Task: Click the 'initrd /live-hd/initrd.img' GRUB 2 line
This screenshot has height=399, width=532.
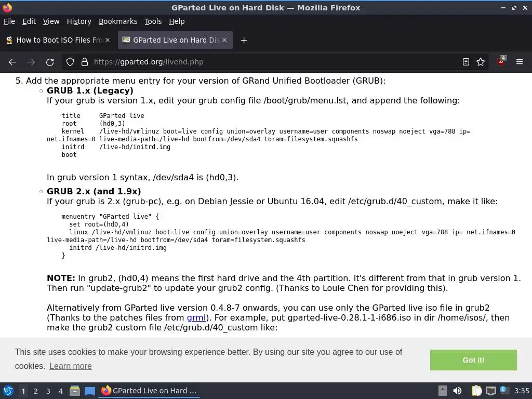Action: click(118, 248)
